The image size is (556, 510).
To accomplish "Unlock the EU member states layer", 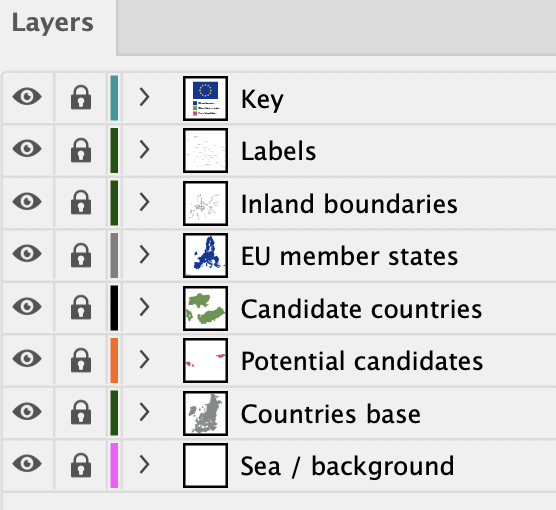I will 81,255.
